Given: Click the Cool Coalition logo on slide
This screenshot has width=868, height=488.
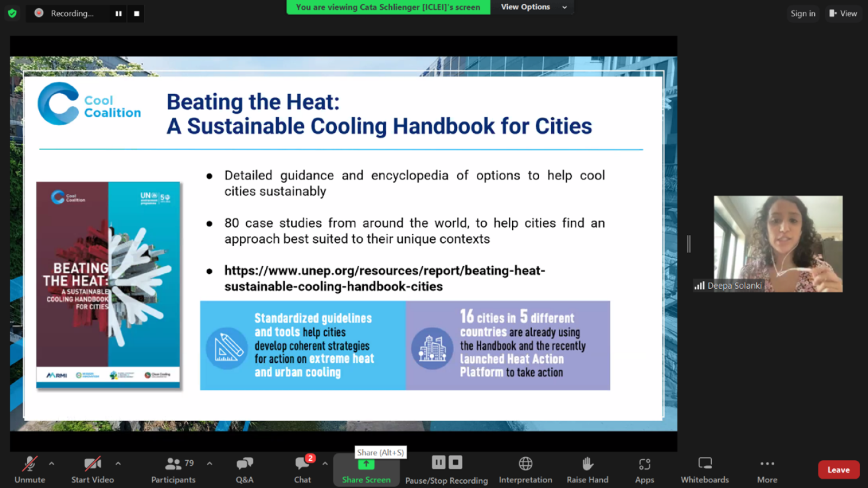Looking at the screenshot, I should [x=90, y=104].
